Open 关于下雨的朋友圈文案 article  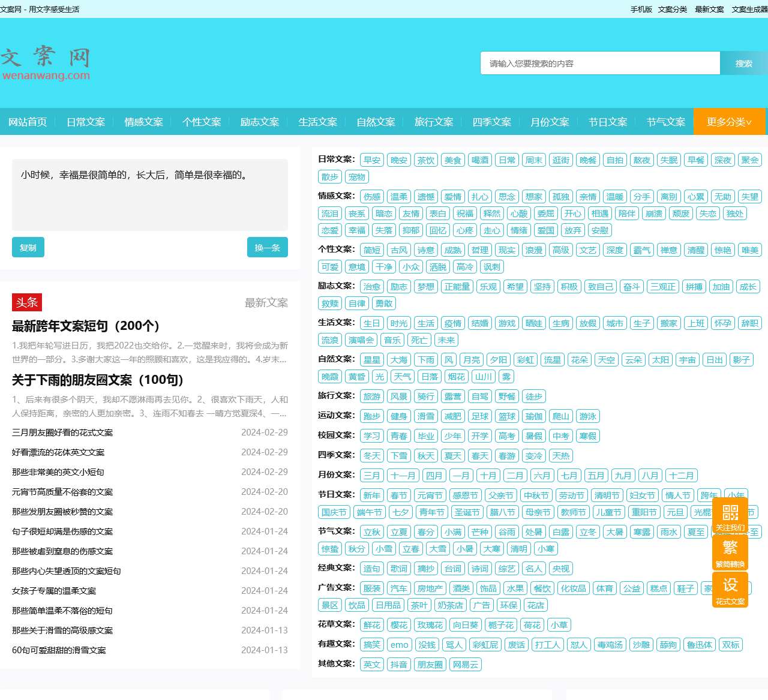(x=97, y=380)
